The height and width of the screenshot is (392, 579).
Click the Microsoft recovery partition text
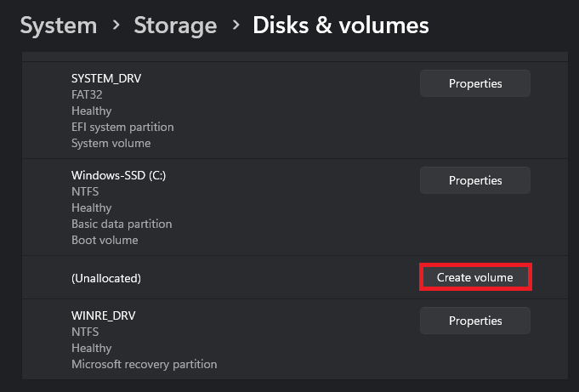point(144,364)
